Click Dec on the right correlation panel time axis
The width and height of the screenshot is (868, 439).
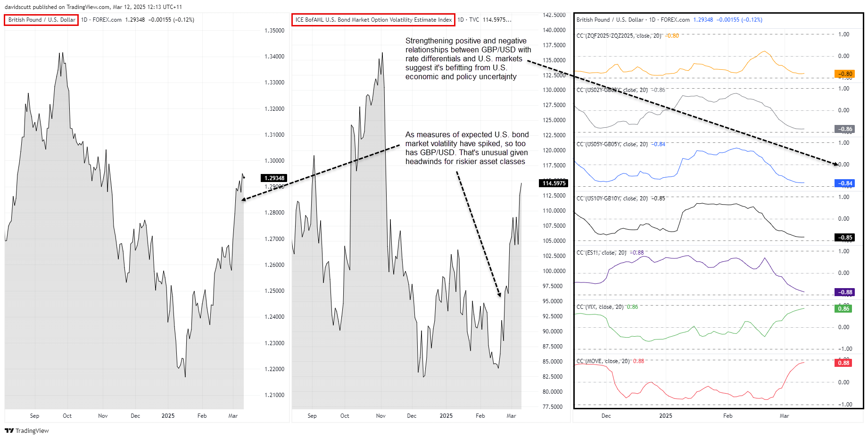[x=606, y=416]
